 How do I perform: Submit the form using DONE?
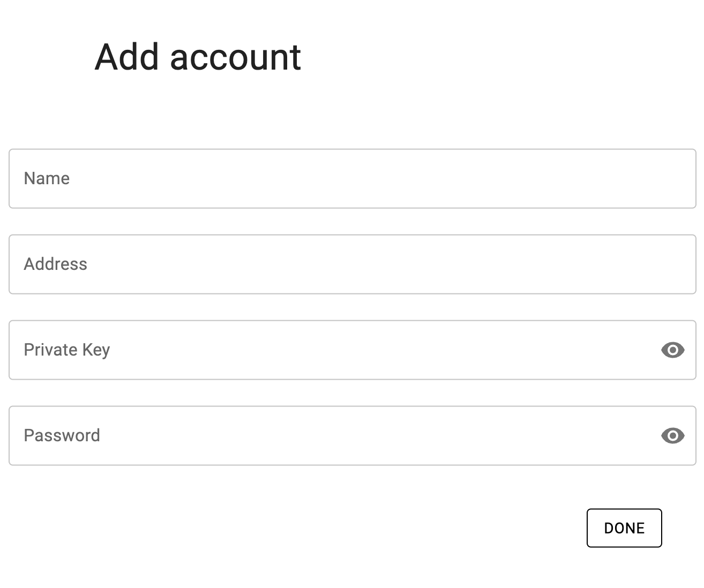tap(624, 528)
